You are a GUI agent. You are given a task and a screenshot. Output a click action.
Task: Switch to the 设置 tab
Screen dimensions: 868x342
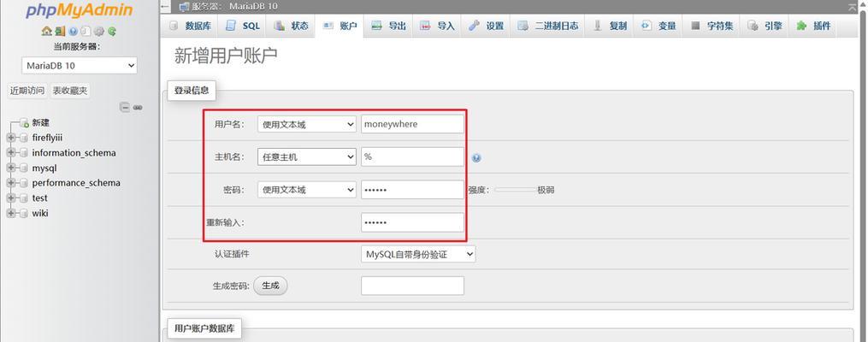pyautogui.click(x=486, y=26)
